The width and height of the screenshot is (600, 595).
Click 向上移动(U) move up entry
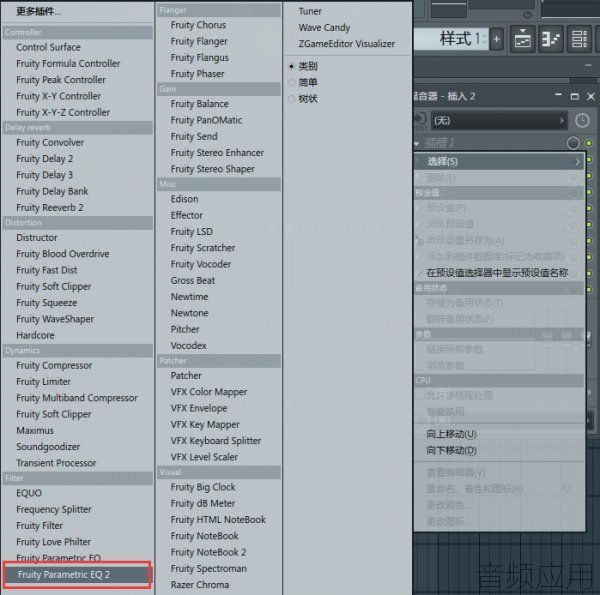(x=452, y=434)
